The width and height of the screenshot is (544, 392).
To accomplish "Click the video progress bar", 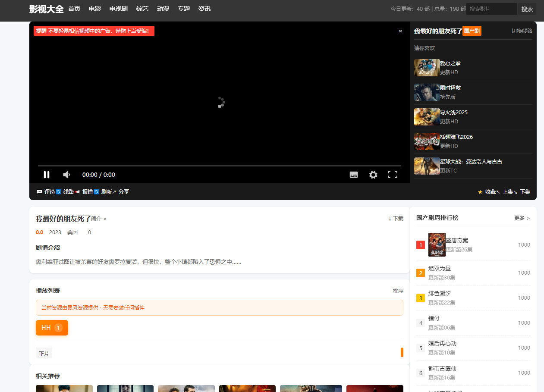I will [220, 166].
